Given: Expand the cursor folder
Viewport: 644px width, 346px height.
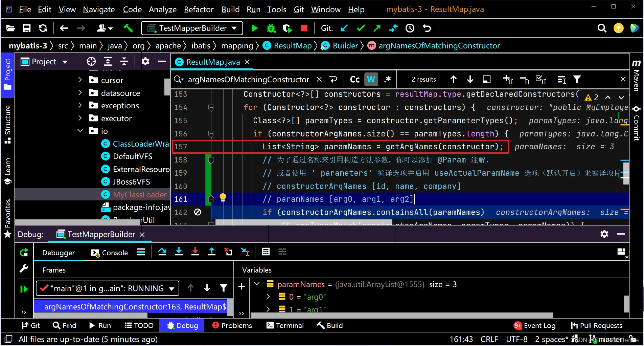Looking at the screenshot, I should 80,80.
